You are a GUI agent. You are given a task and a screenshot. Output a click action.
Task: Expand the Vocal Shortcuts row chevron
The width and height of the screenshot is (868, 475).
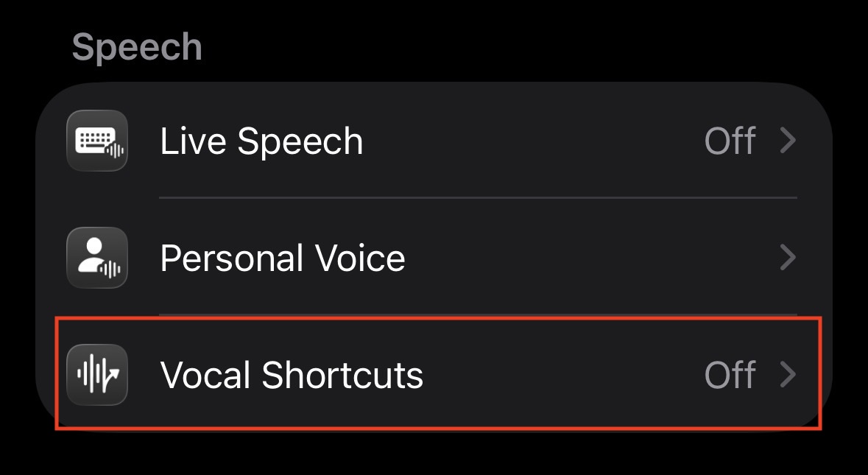pos(789,375)
